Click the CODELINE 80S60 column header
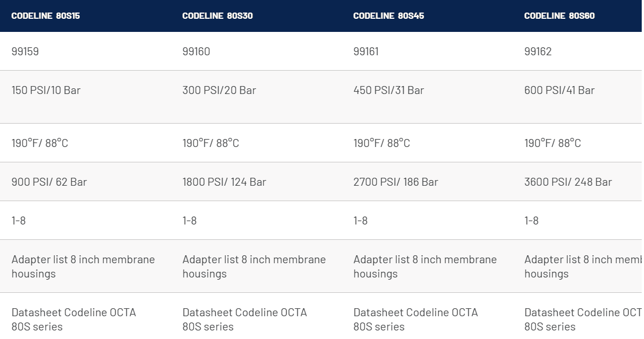644x339 pixels. point(560,16)
